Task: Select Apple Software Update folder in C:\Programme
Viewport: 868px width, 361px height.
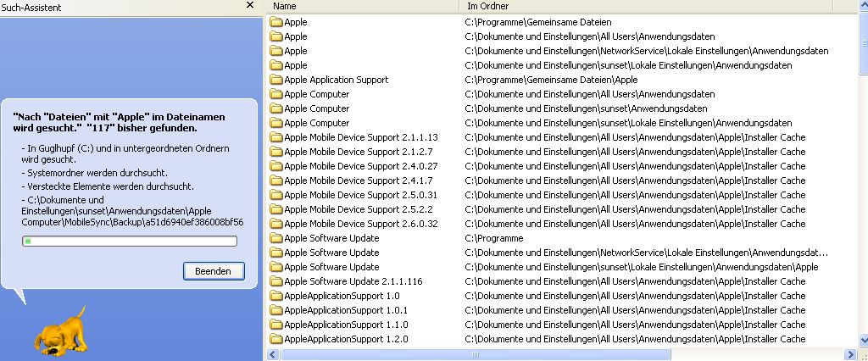Action: [x=331, y=238]
